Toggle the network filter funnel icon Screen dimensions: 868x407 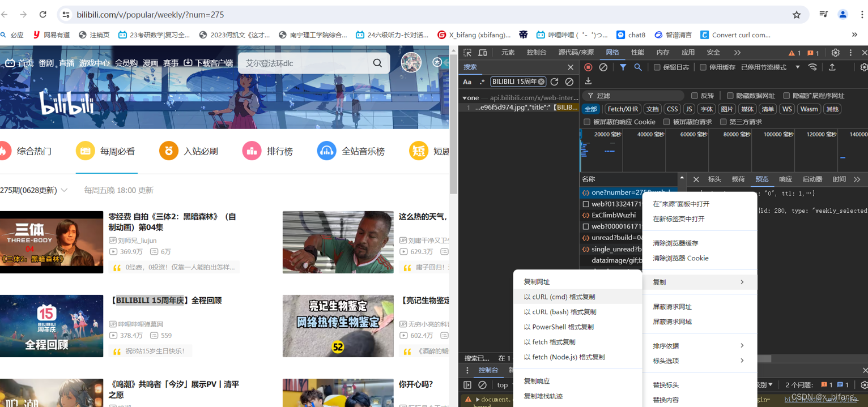click(623, 67)
